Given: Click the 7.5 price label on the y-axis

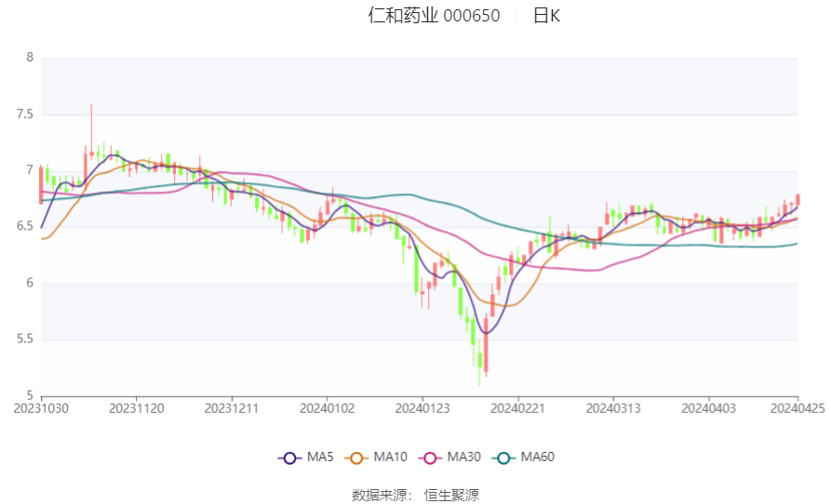Looking at the screenshot, I should 25,114.
